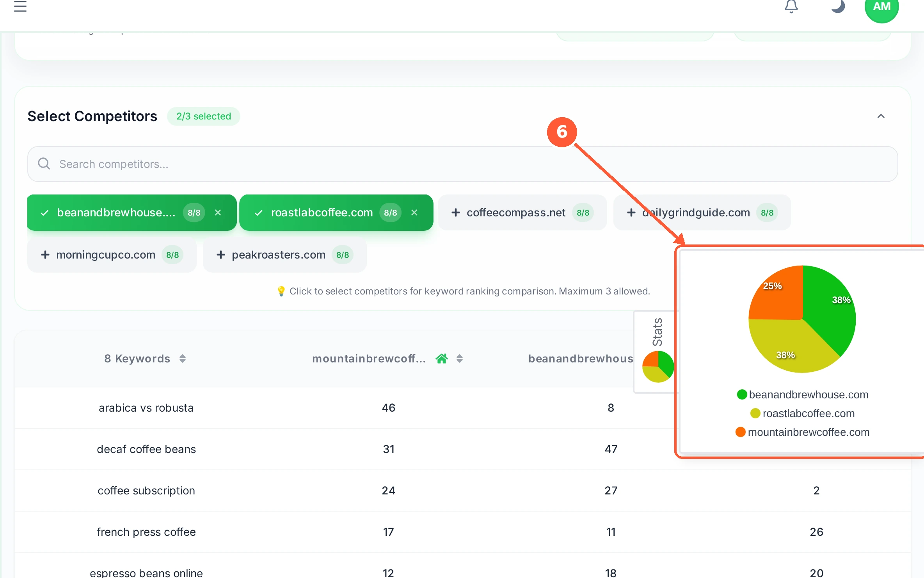
Task: Select the espresso beans online keyword
Action: [146, 573]
